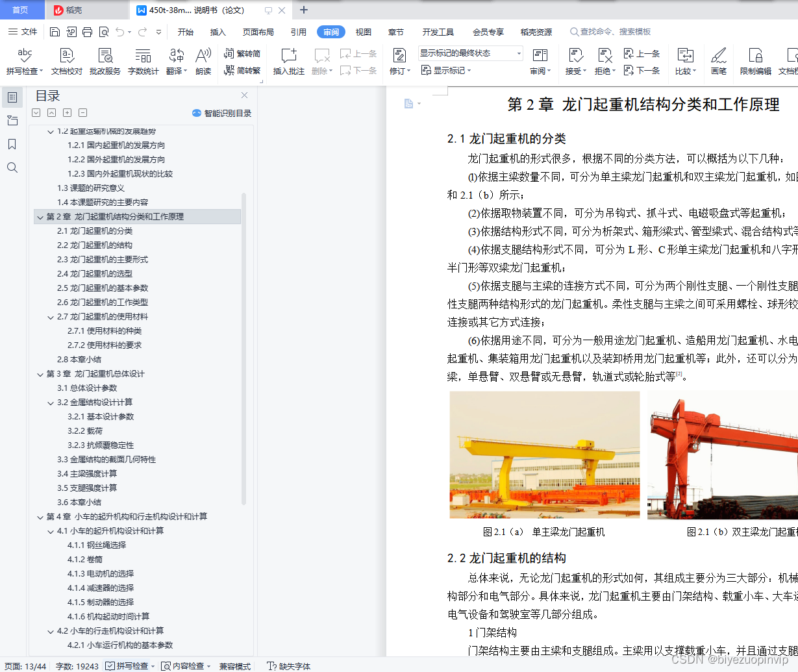This screenshot has width=798, height=672.
Task: Select the 画笔 pen tool
Action: [719, 62]
